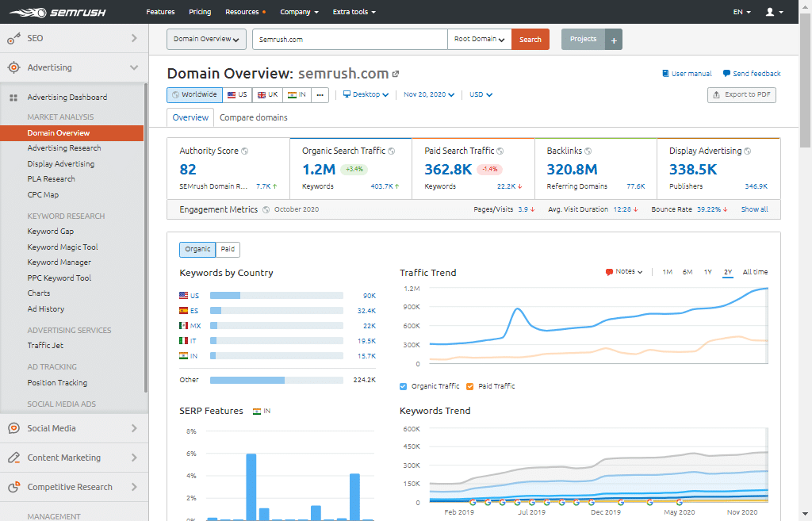Open the Competitive Research sidebar icon
Viewport: 812px width, 521px height.
(13, 487)
